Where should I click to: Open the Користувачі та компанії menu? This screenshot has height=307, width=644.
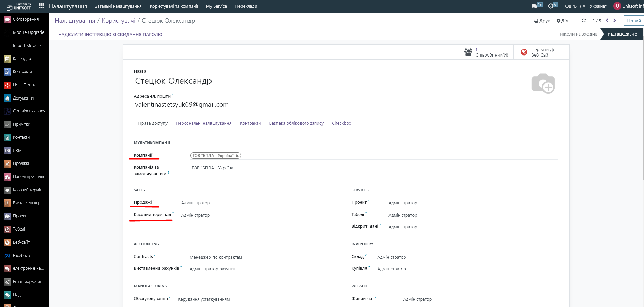coord(174,6)
